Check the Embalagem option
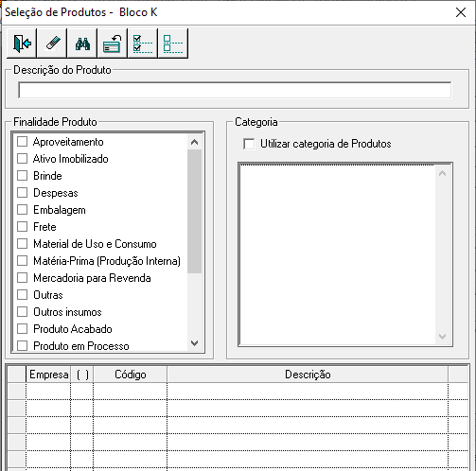476x471 pixels. (x=22, y=210)
